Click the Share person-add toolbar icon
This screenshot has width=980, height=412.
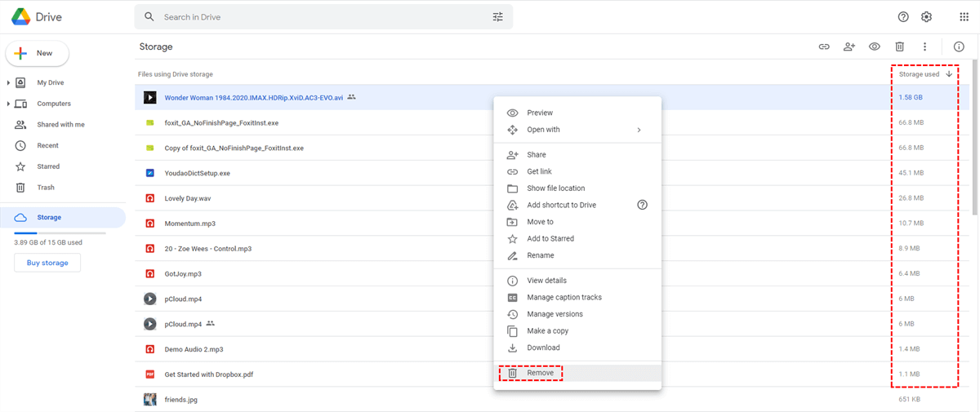click(x=849, y=47)
